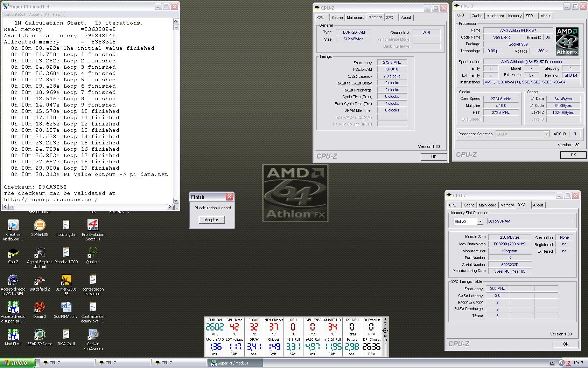Open the Creative MediaSource desktop shortcut
Image resolution: width=588 pixels, height=368 pixels.
point(13,230)
